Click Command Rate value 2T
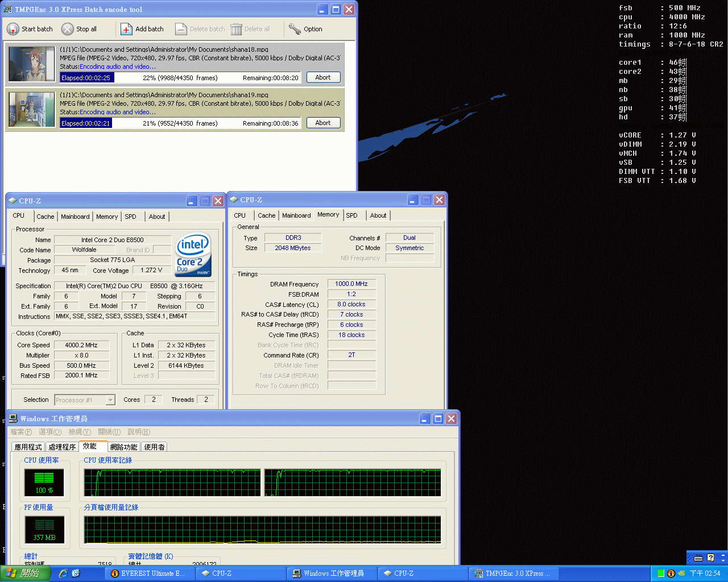 351,355
